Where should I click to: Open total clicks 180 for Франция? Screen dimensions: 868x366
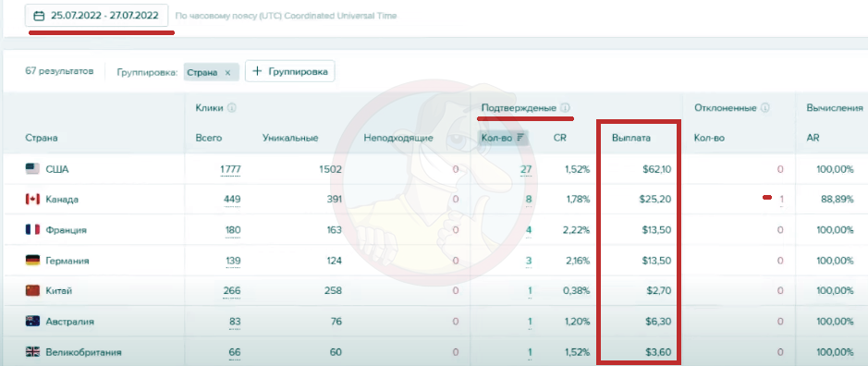(x=233, y=230)
